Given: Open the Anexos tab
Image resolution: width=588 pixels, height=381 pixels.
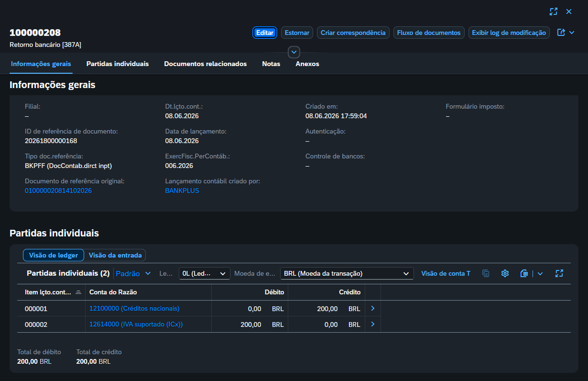Looking at the screenshot, I should (x=307, y=64).
